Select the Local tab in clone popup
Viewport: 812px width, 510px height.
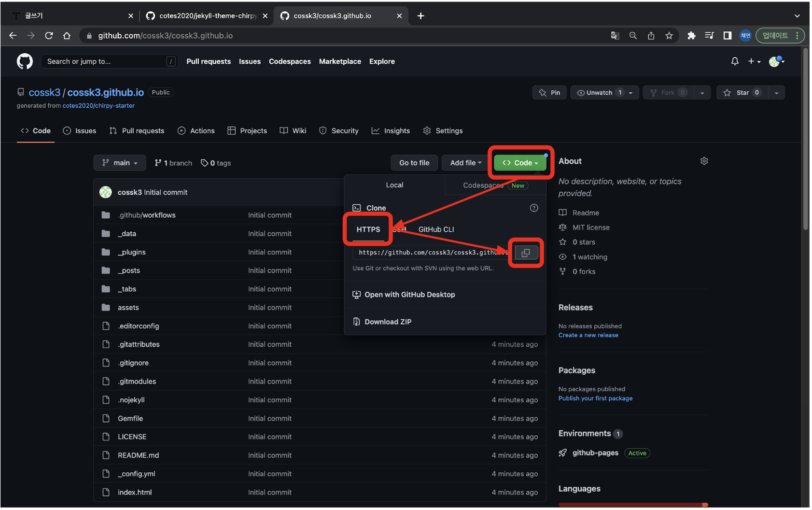(394, 185)
